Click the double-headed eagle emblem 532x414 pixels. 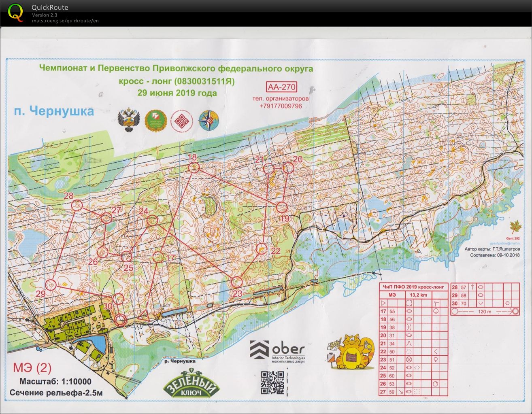pos(128,121)
